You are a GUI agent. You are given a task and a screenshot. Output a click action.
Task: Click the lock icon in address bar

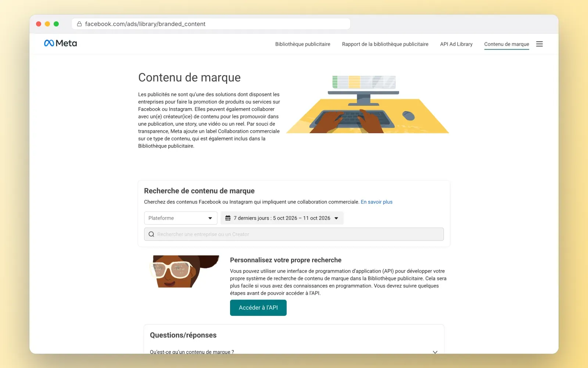pos(79,24)
